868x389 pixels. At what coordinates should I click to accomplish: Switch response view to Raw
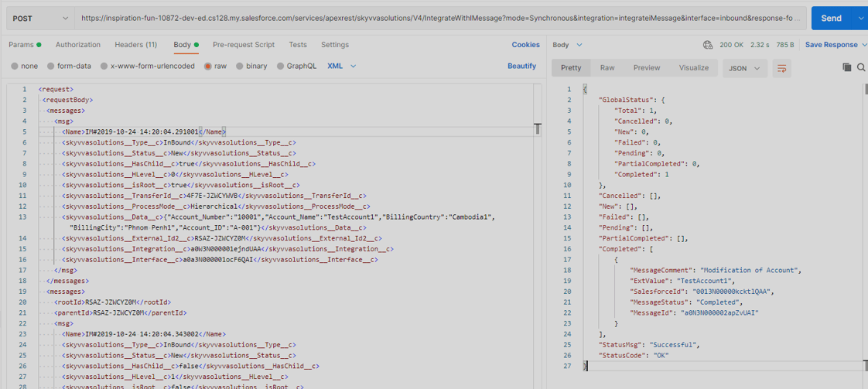607,68
